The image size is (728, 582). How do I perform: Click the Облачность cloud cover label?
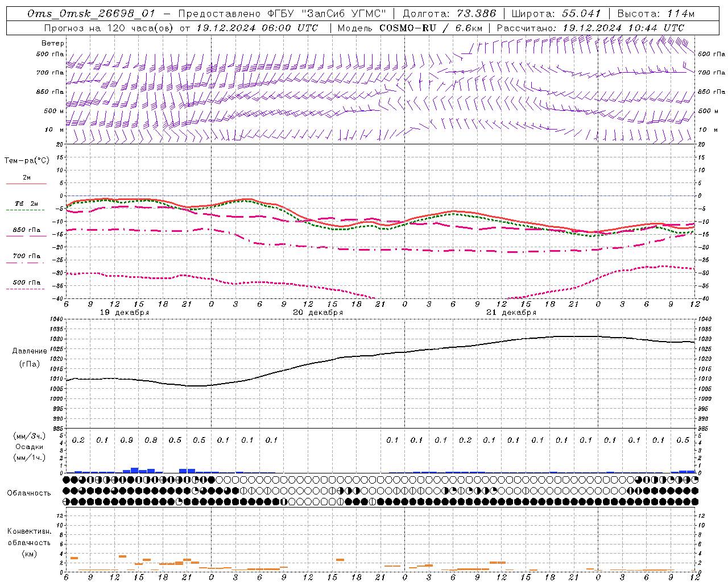(x=29, y=493)
